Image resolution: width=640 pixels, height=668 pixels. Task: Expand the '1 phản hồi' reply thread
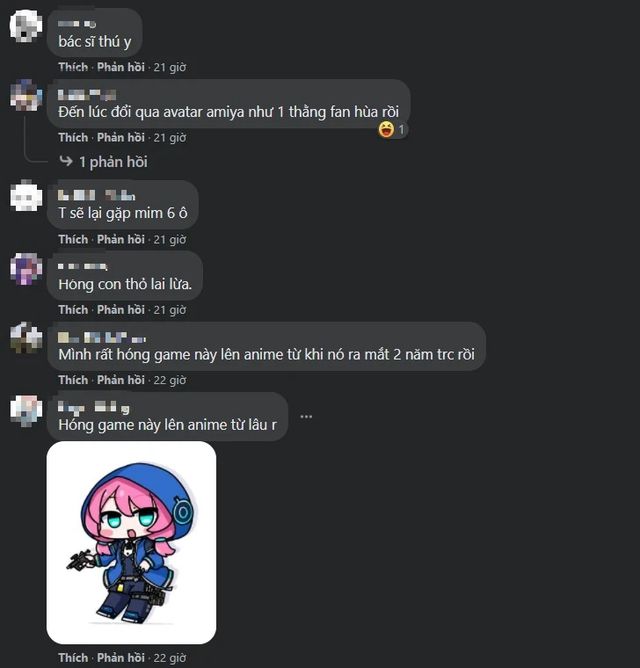113,162
